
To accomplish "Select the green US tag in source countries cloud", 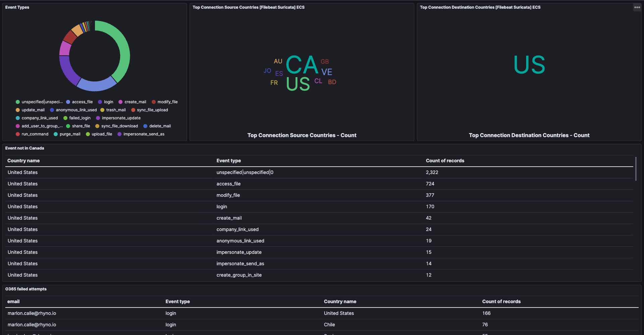I will pyautogui.click(x=298, y=84).
